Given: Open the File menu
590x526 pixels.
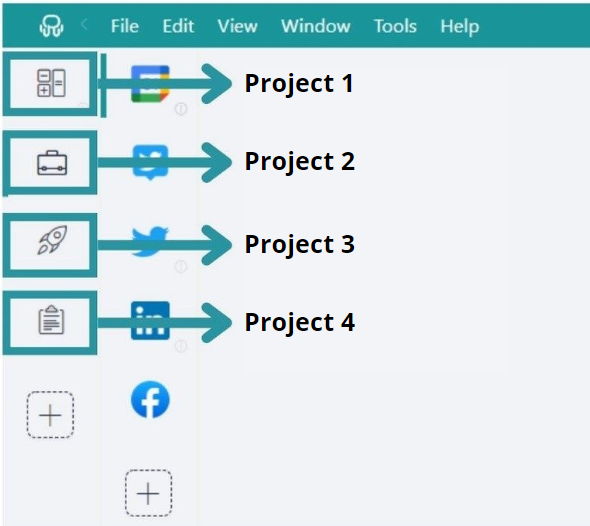Looking at the screenshot, I should (125, 26).
